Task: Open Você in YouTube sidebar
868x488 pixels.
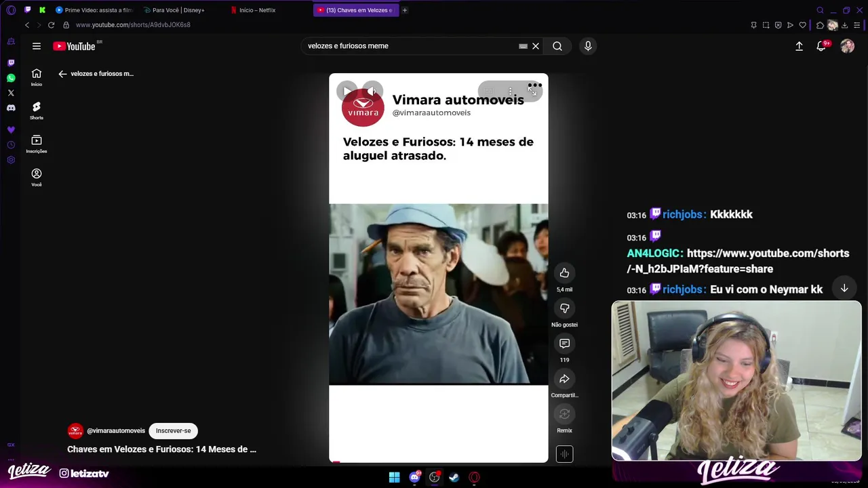Action: (37, 177)
